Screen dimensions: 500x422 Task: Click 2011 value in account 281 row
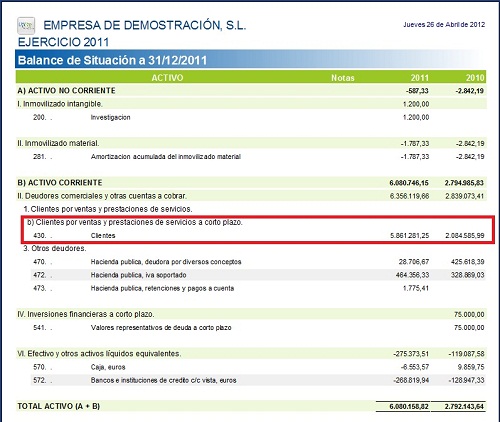415,157
